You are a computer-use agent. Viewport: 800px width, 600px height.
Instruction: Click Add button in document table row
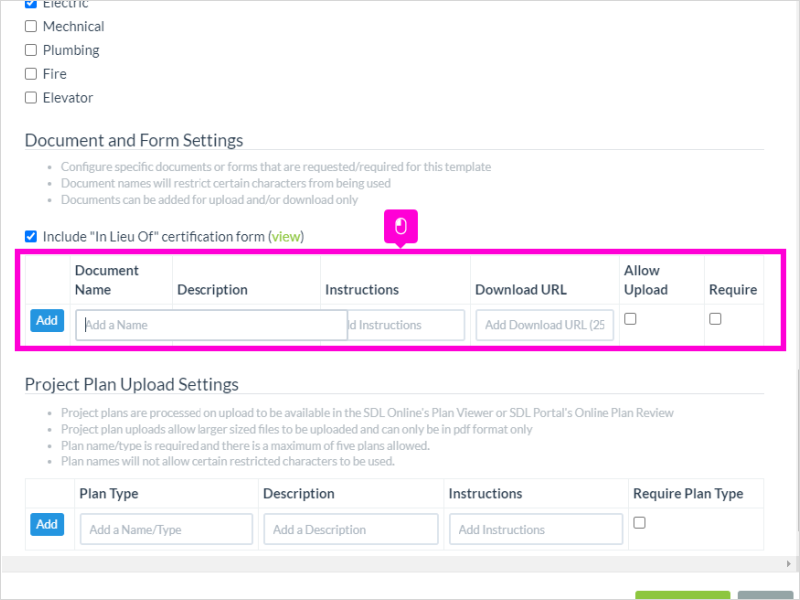point(47,320)
